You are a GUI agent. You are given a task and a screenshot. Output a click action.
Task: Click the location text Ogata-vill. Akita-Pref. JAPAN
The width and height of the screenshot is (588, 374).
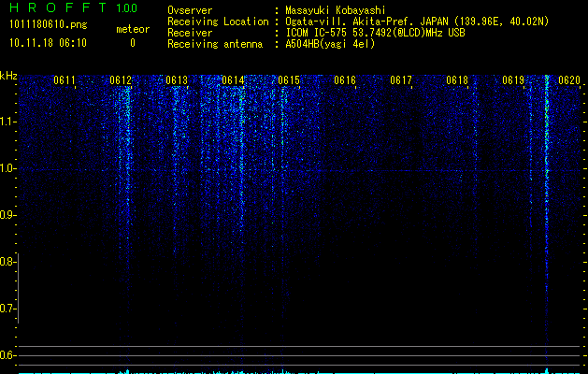[x=366, y=22]
